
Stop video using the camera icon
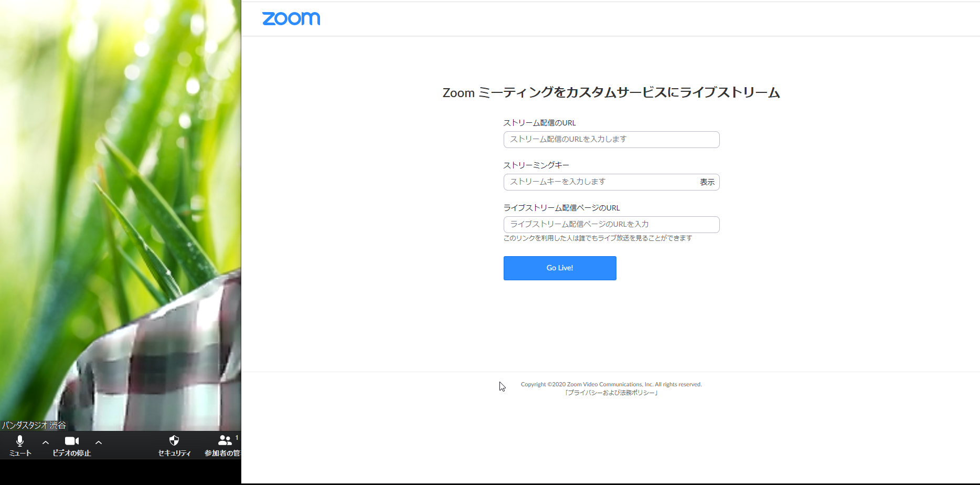72,441
